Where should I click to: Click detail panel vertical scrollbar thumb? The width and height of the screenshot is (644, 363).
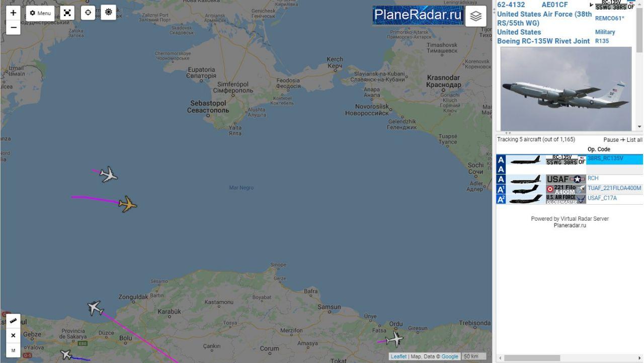[639, 29]
